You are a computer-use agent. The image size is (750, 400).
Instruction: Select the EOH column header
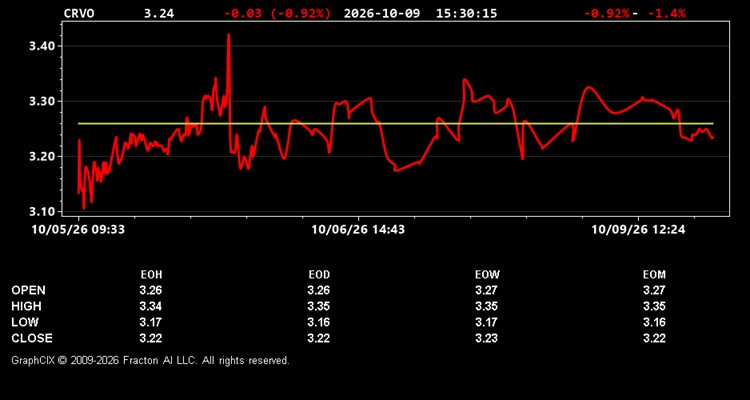coord(151,275)
